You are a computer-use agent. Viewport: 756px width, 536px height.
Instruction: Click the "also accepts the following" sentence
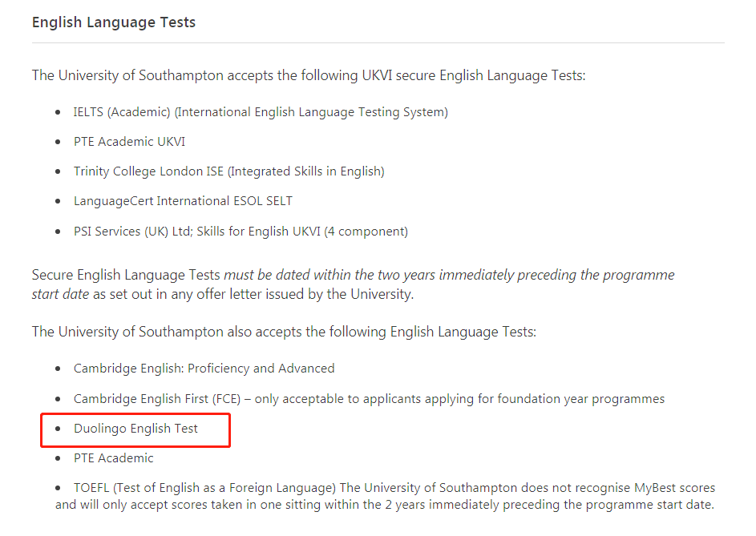pos(284,332)
